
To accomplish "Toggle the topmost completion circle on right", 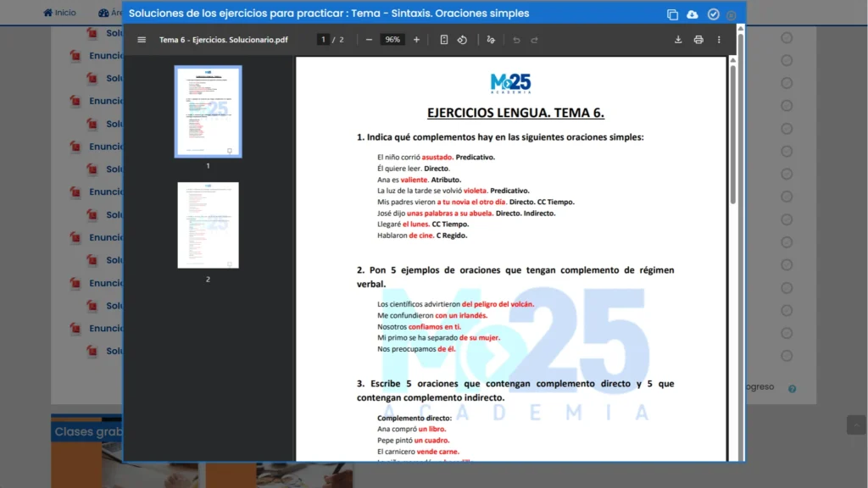I will (x=787, y=38).
